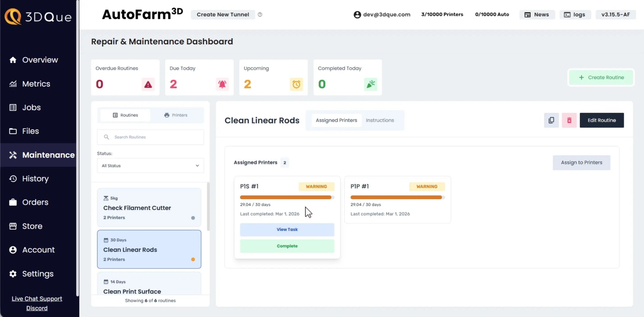Click the Overdue Routines summary card

point(125,77)
